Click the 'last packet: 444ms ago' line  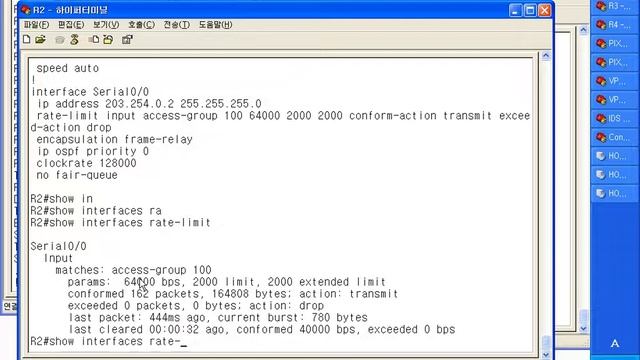(218, 317)
